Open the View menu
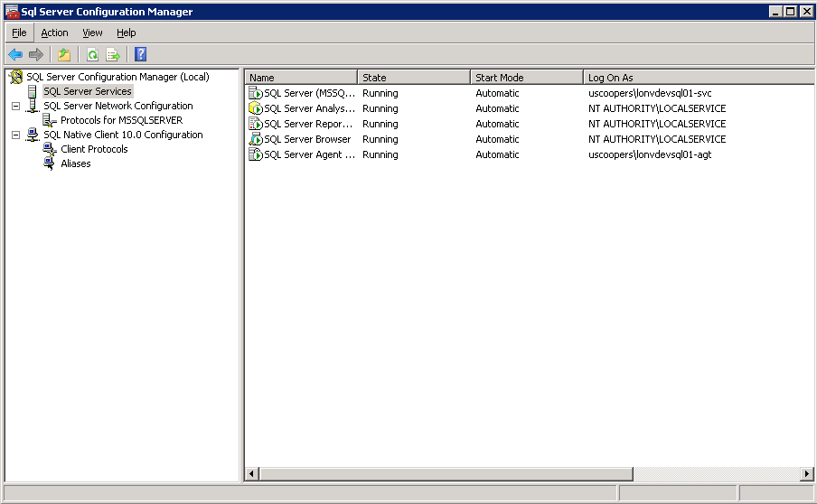This screenshot has height=504, width=817. pos(92,33)
